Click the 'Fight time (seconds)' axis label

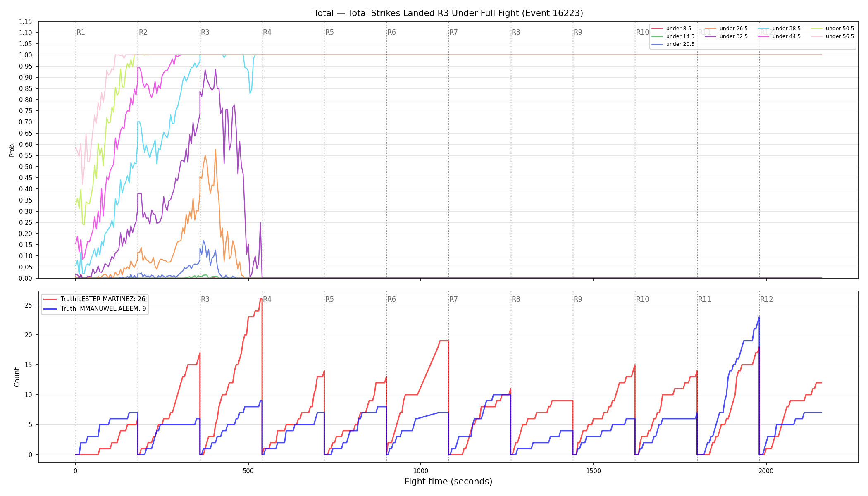tap(448, 482)
